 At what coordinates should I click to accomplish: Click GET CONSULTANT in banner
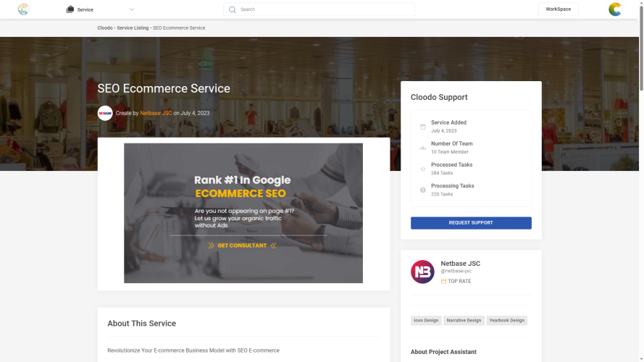pos(242,245)
